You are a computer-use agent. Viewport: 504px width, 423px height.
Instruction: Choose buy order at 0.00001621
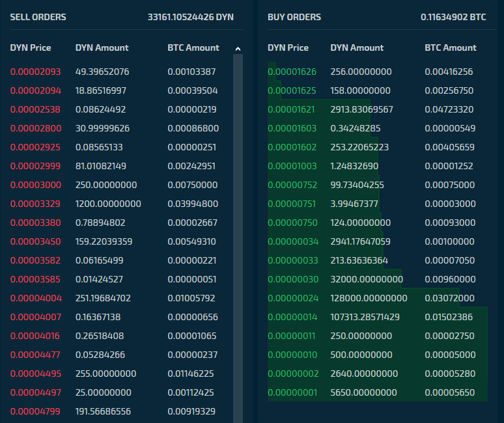coord(378,109)
